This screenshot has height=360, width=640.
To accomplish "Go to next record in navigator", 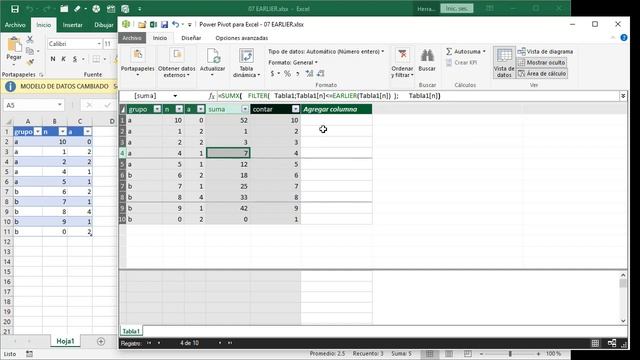I will pos(220,343).
